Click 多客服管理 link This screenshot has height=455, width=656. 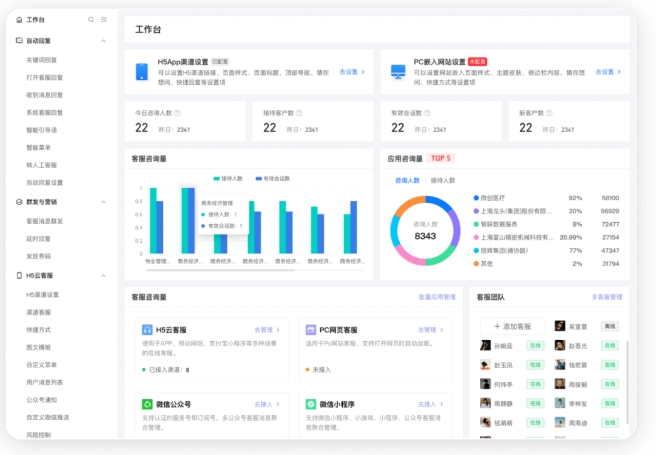pos(607,297)
